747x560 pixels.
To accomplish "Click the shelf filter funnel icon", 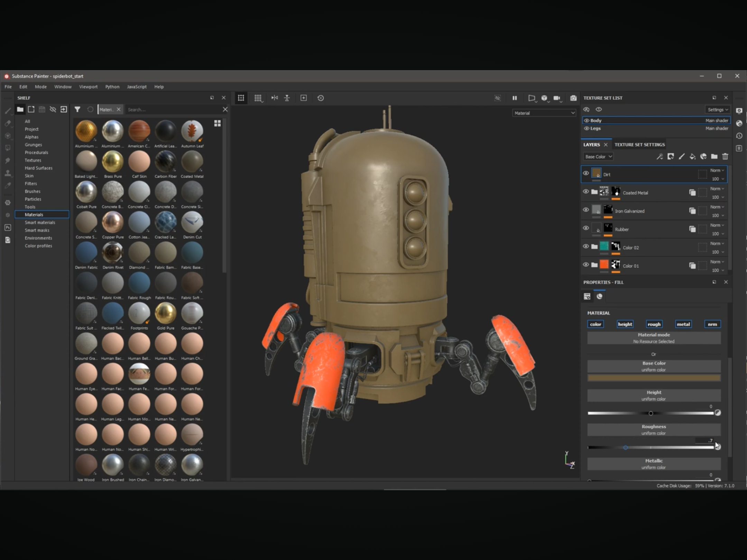I will [x=77, y=110].
